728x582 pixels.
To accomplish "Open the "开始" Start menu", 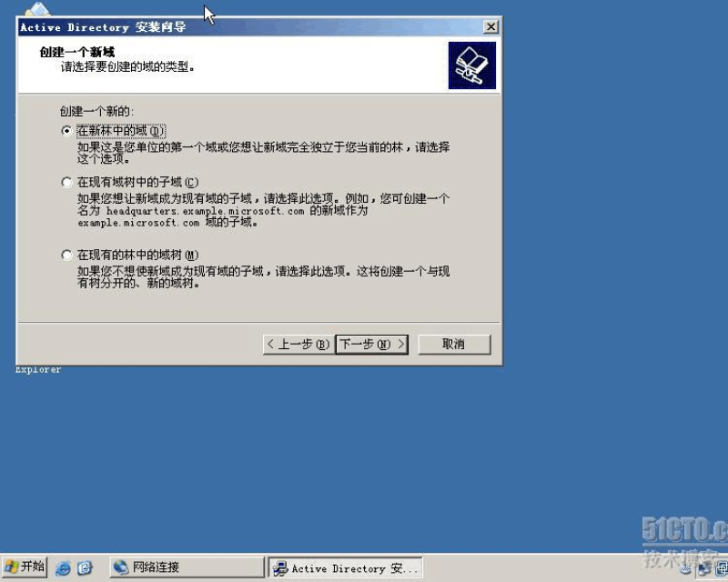I will pos(25,567).
